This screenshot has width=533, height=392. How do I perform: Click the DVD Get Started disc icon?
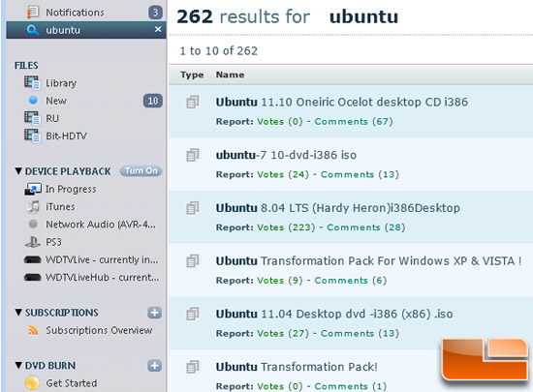click(x=32, y=383)
